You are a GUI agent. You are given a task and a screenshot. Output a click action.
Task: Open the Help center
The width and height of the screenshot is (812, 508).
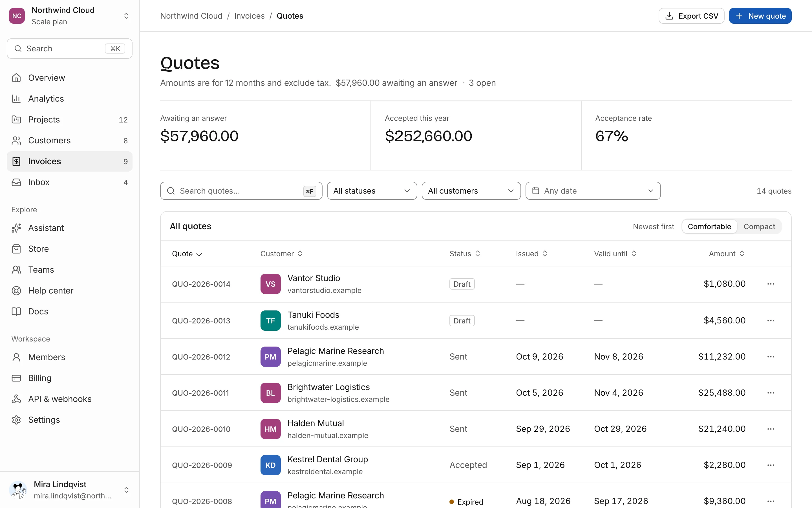tap(69, 290)
